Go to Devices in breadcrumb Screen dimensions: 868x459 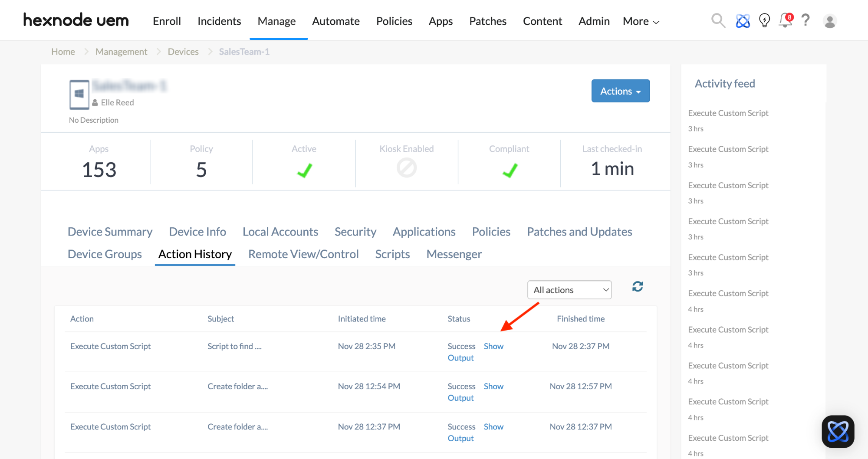183,52
